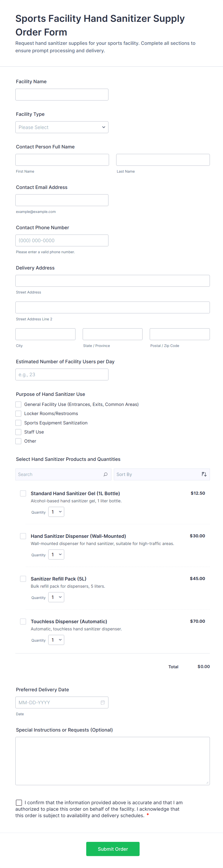Expand quantity selector for Wall-Mounted Dispenser
This screenshot has width=223, height=868.
pyautogui.click(x=56, y=555)
